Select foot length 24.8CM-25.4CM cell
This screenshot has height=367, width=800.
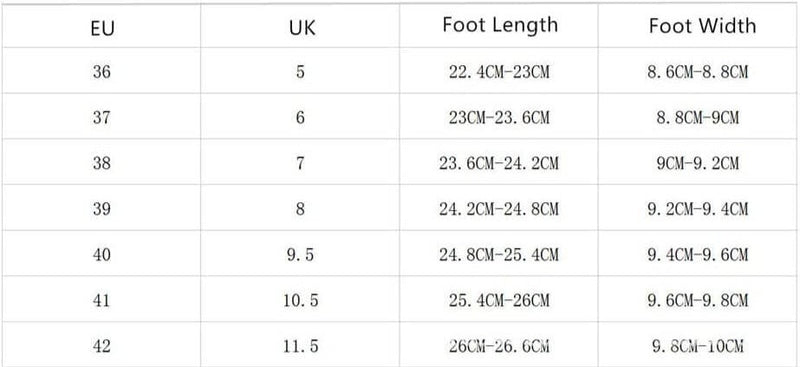[x=499, y=253]
